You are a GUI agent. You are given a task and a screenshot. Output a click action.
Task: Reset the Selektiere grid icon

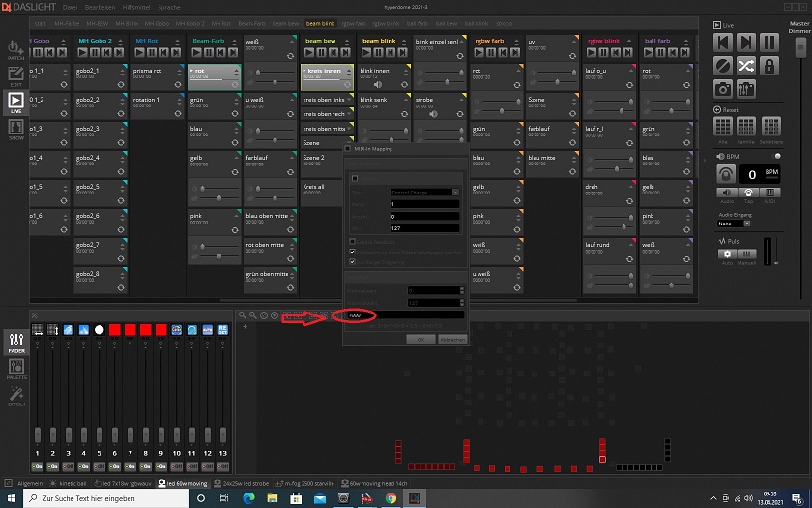(771, 126)
